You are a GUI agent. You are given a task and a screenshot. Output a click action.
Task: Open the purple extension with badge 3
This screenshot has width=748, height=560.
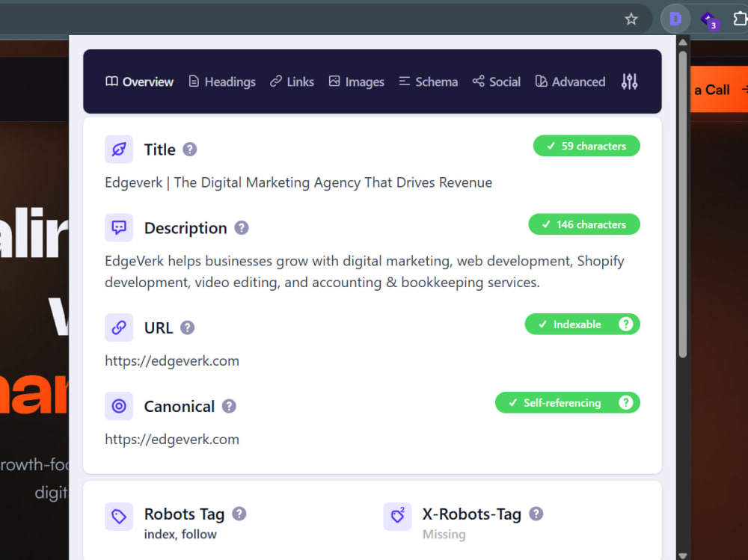click(x=709, y=20)
